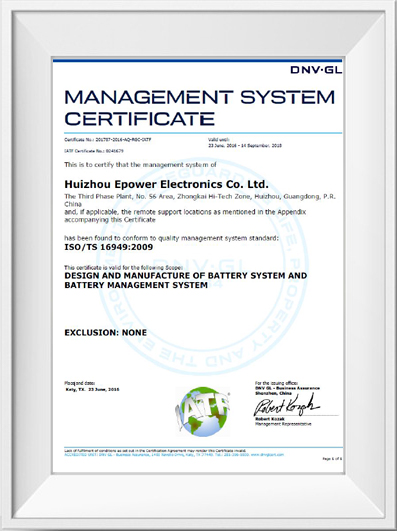This screenshot has height=531, width=398.
Task: Select Huizhou Epower Electronics Co. Ltd. name
Action: click(x=166, y=185)
